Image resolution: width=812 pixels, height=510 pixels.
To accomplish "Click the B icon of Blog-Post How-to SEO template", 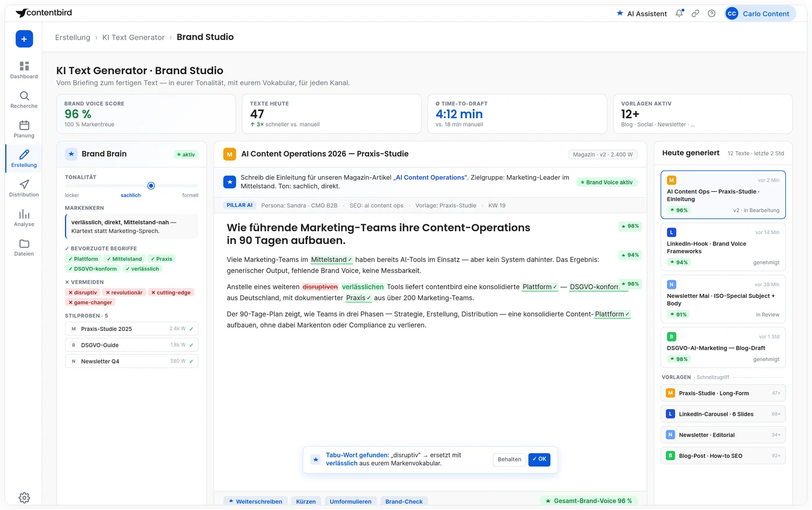I will click(670, 456).
